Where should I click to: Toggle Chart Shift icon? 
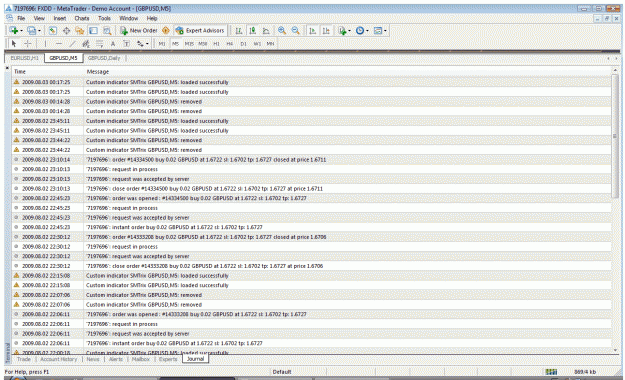[326, 31]
